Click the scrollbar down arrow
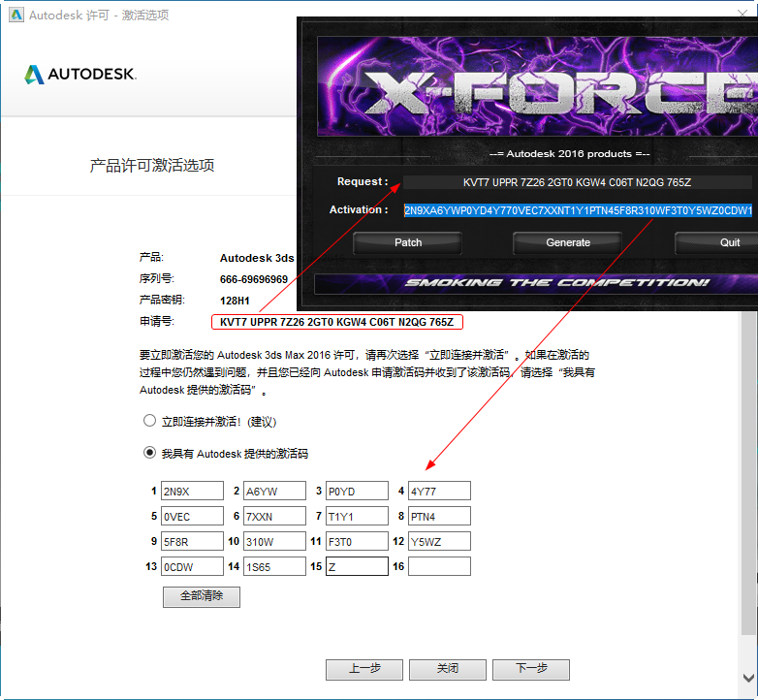Viewport: 758px width, 700px height. point(749,679)
